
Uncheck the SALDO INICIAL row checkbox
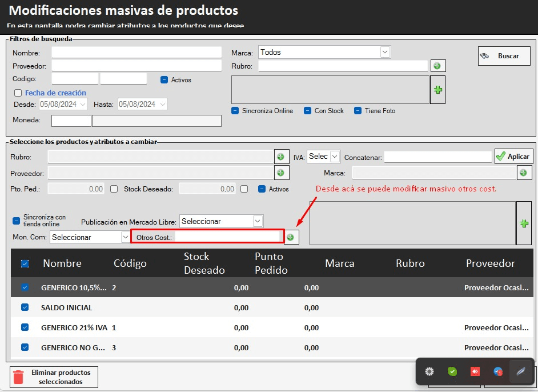pyautogui.click(x=25, y=307)
